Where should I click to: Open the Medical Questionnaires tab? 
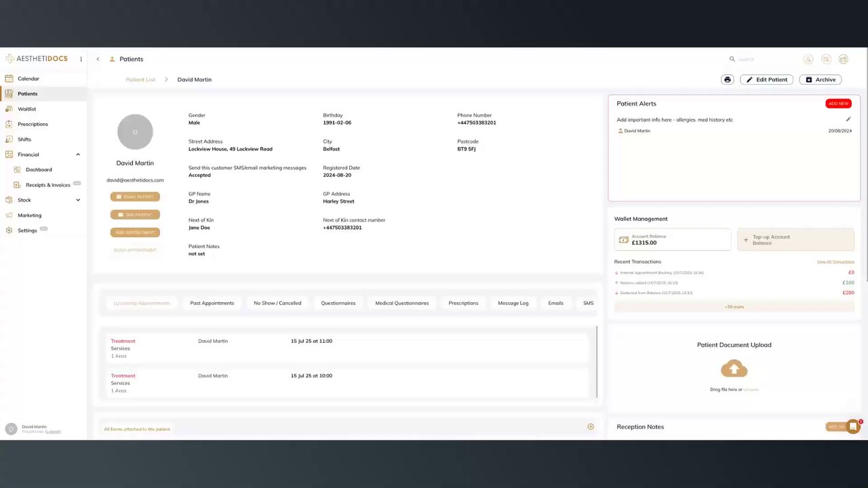click(x=402, y=303)
